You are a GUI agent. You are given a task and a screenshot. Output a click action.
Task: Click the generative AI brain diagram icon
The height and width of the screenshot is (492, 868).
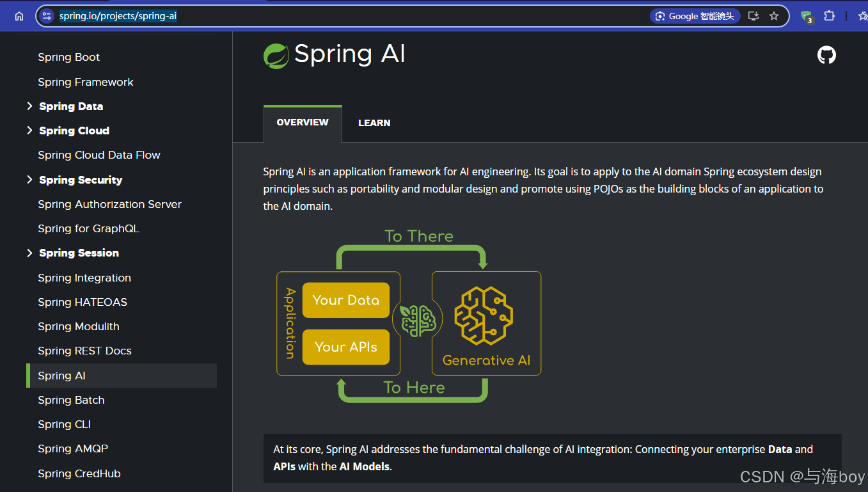tap(484, 315)
